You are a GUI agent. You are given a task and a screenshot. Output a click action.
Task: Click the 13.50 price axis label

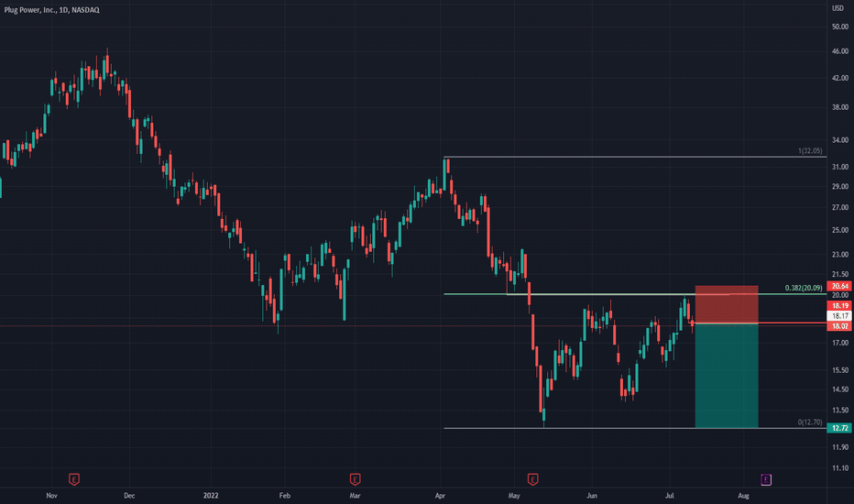[x=840, y=411]
